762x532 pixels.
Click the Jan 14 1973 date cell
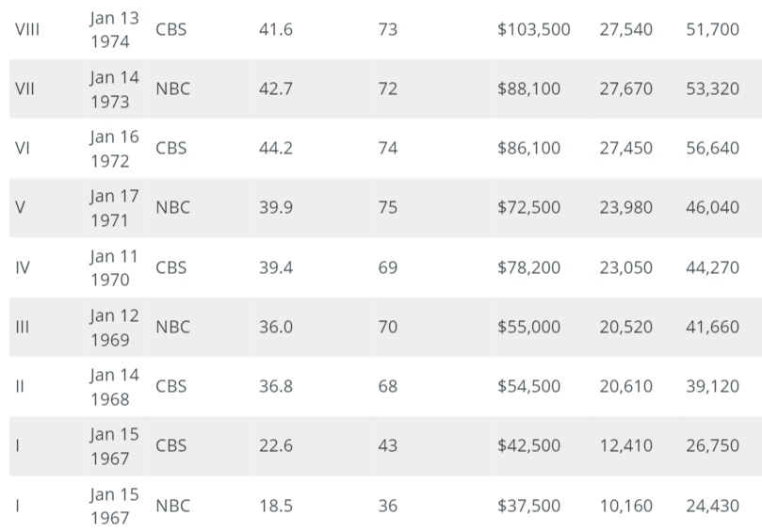point(114,89)
